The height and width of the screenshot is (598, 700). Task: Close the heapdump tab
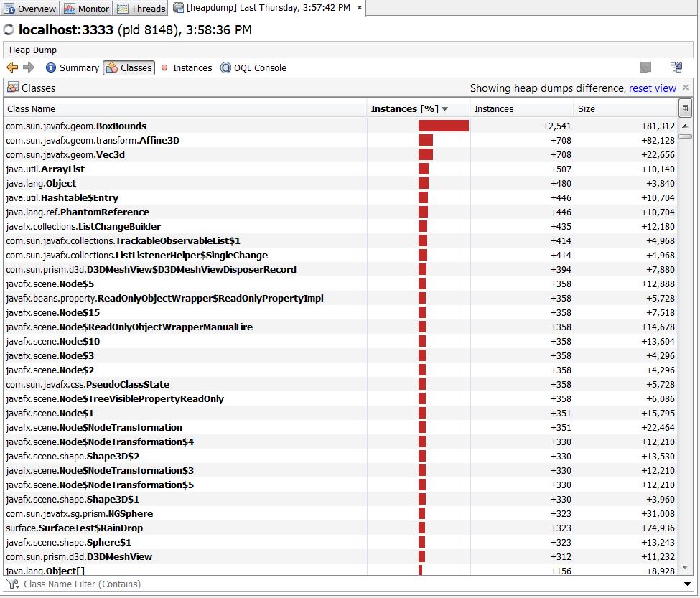(360, 8)
